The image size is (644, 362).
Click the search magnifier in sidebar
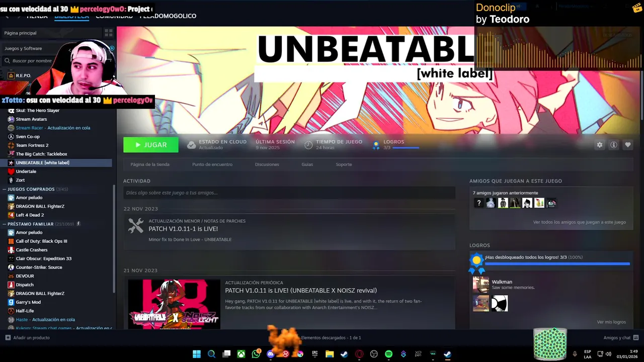pos(8,61)
